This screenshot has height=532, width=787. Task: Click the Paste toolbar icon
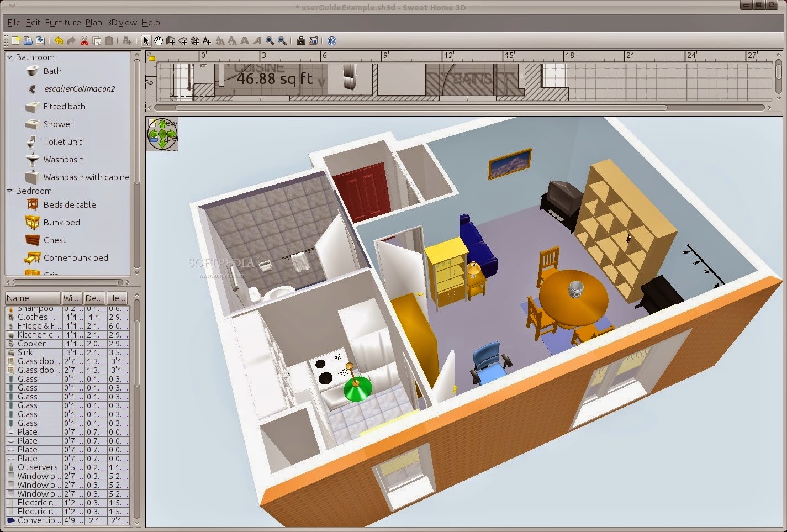[109, 41]
